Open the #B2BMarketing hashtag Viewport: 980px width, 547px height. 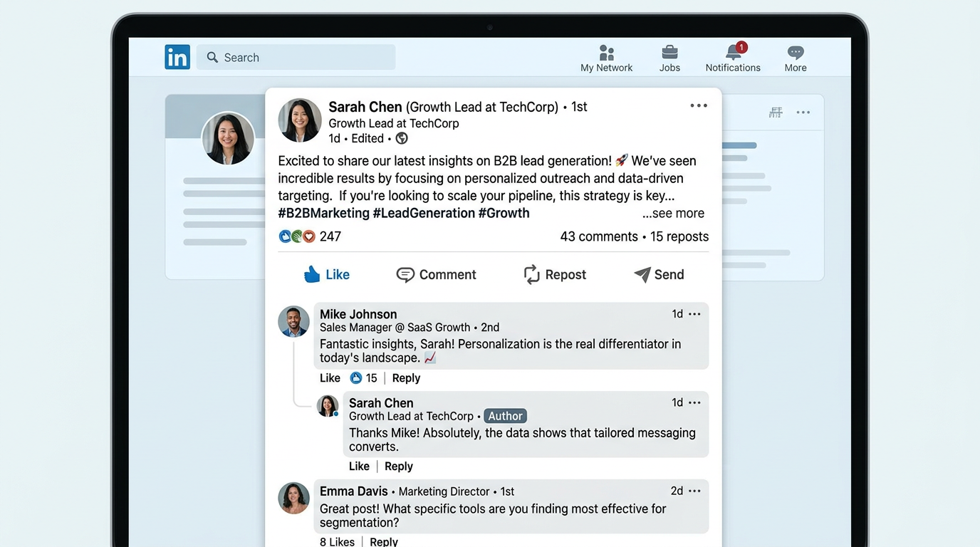(x=324, y=213)
